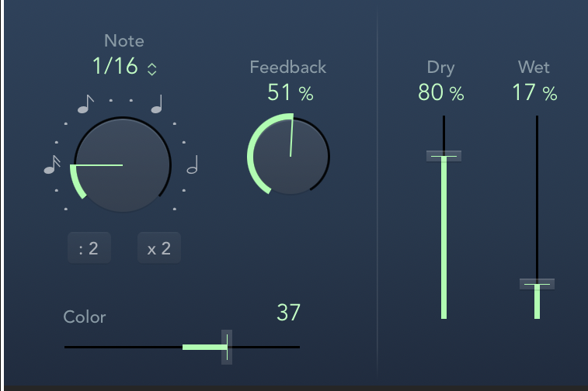Click the quarter note icon above Note knob
Screen dimensions: 588x391
(x=158, y=103)
